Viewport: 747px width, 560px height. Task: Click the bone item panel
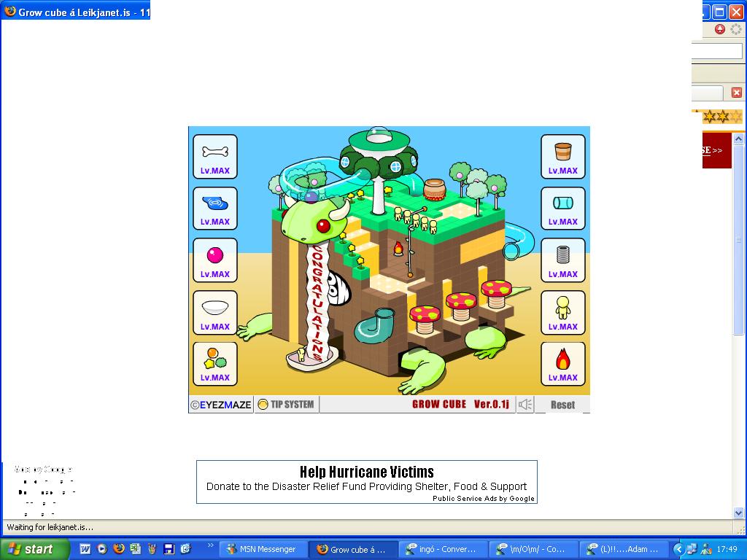pyautogui.click(x=215, y=157)
